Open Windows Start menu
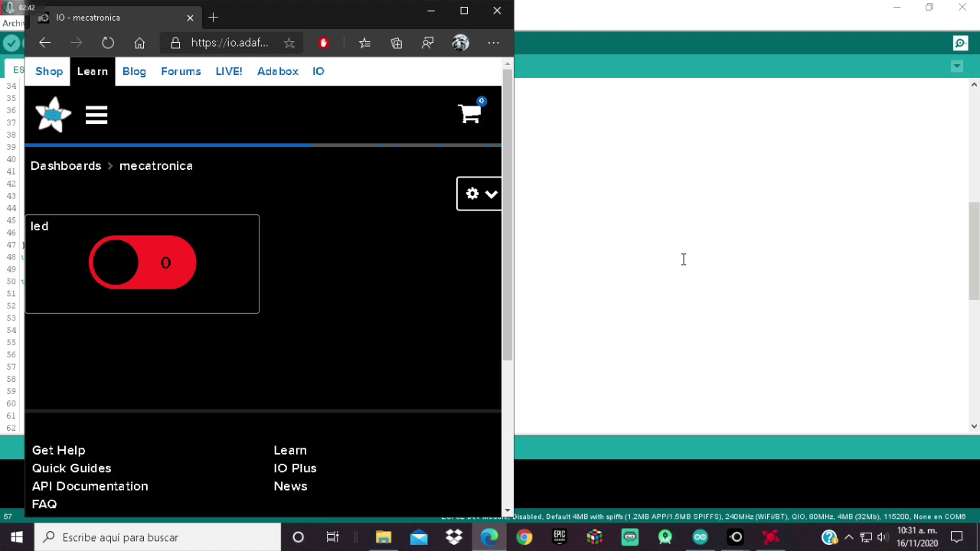The height and width of the screenshot is (551, 980). pyautogui.click(x=17, y=537)
